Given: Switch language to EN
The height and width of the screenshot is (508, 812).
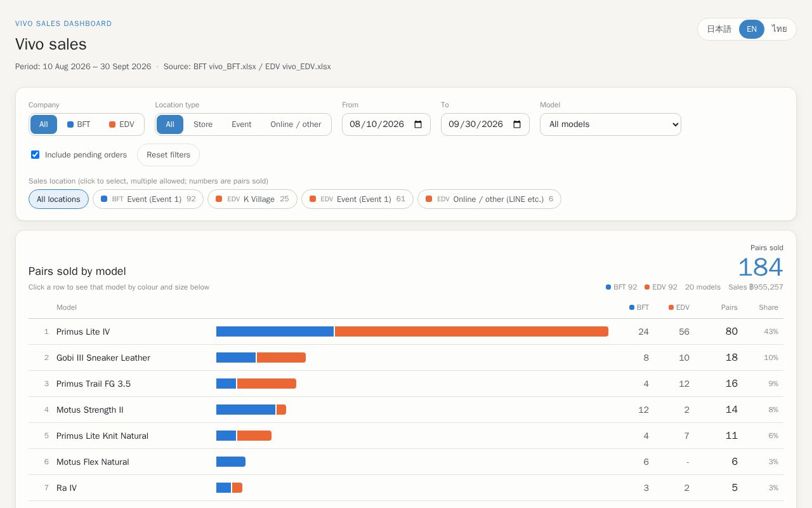Looking at the screenshot, I should pos(752,29).
